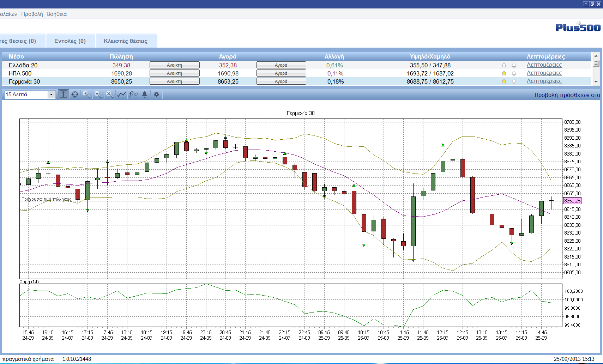
Task: Click Ανοικτή sell button for ΗΠΑ 500
Action: pos(175,73)
